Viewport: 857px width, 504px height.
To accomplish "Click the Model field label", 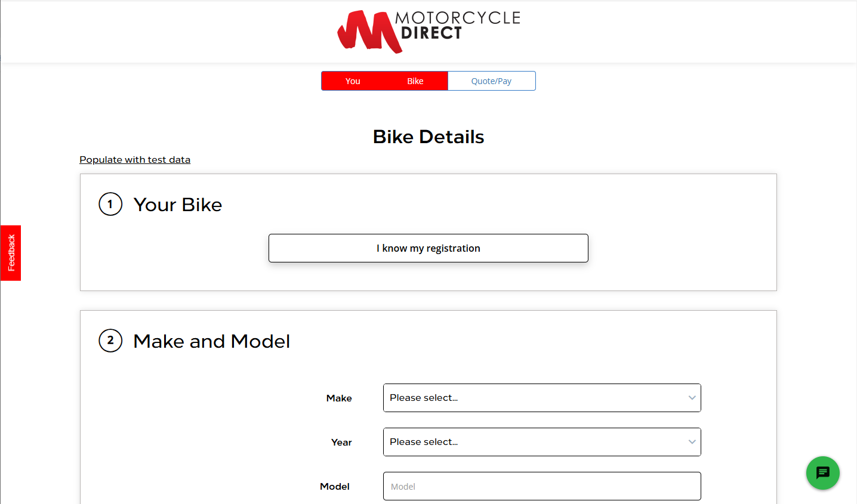I will coord(335,486).
